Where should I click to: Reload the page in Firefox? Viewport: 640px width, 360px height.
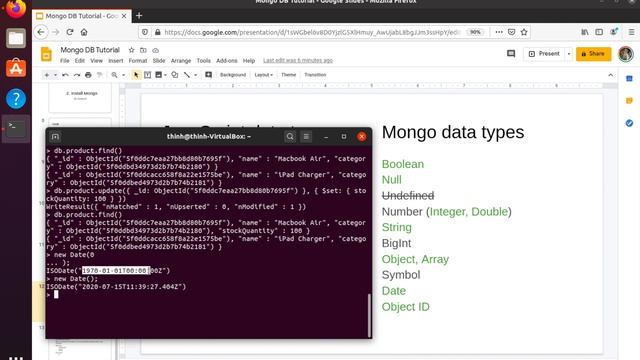[70, 32]
